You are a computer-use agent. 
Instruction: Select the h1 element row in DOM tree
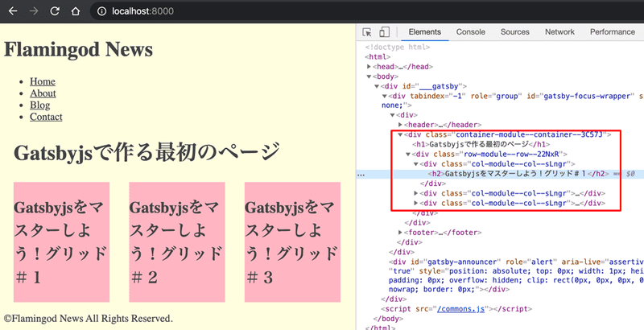point(481,145)
